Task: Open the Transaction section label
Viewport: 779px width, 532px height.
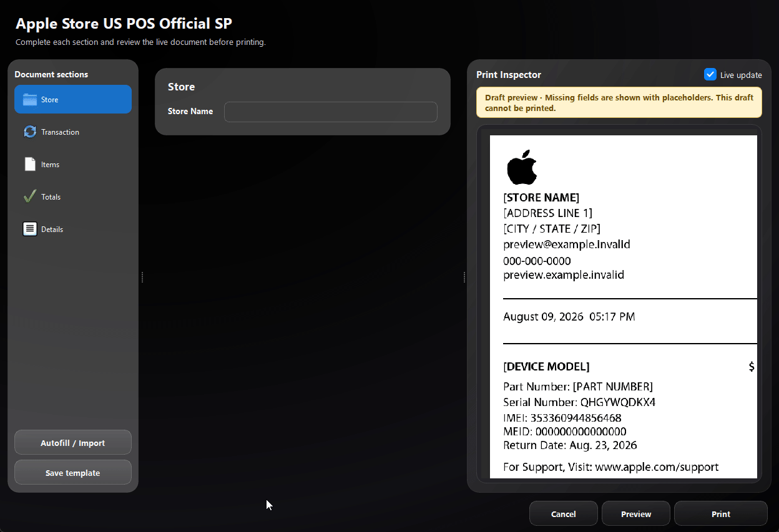Action: [60, 132]
